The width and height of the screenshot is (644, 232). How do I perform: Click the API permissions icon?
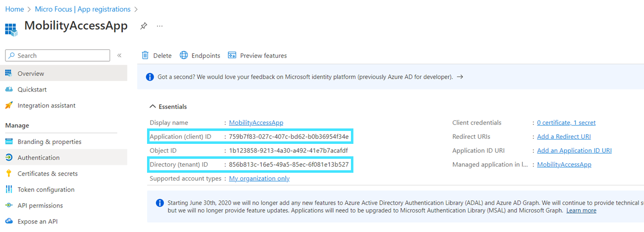(8, 205)
